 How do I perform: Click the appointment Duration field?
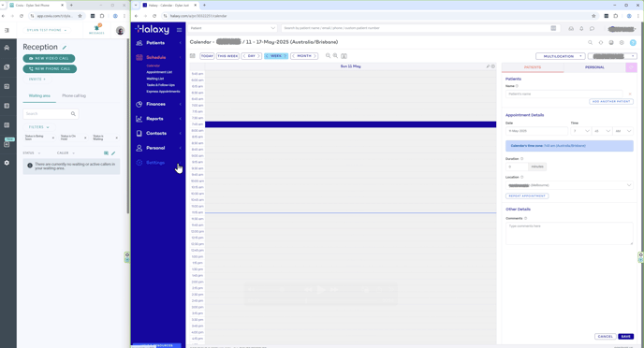(517, 167)
